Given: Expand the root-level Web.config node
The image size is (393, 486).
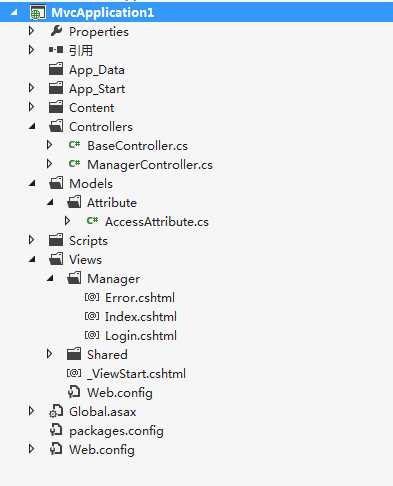Looking at the screenshot, I should (31, 449).
